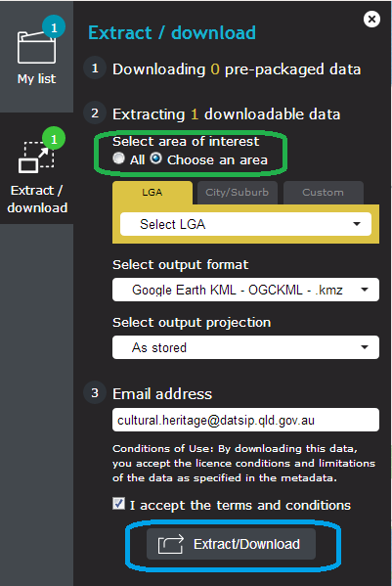Viewport: 392px width, 586px height.
Task: Click the step 2 number circle
Action: (95, 113)
